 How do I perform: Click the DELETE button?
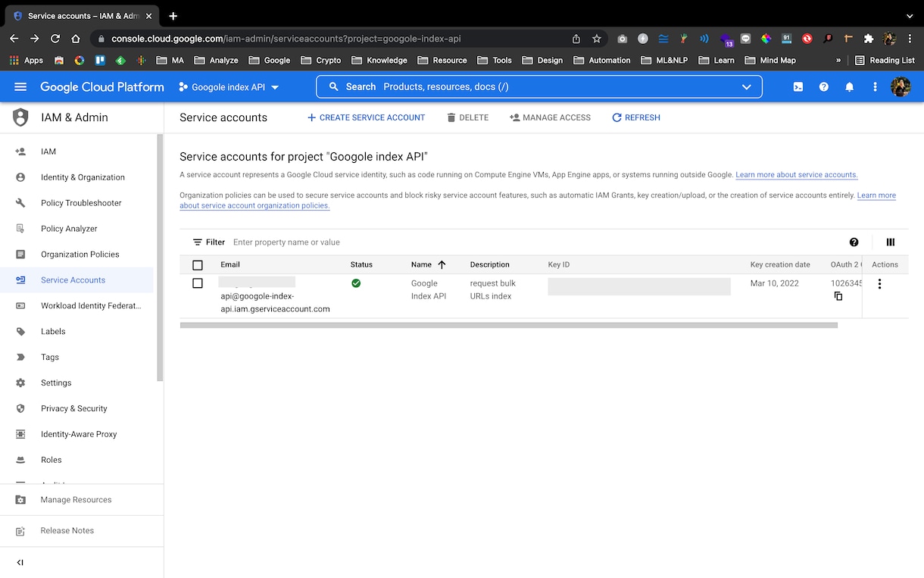point(467,117)
